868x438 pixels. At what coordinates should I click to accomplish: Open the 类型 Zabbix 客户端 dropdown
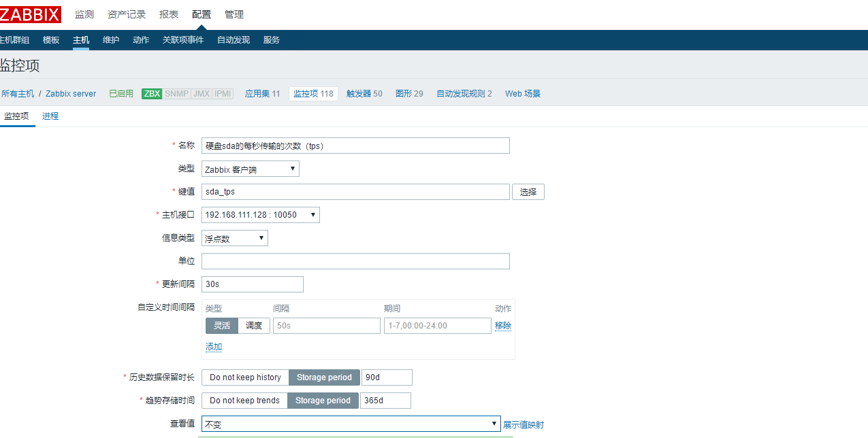[251, 169]
